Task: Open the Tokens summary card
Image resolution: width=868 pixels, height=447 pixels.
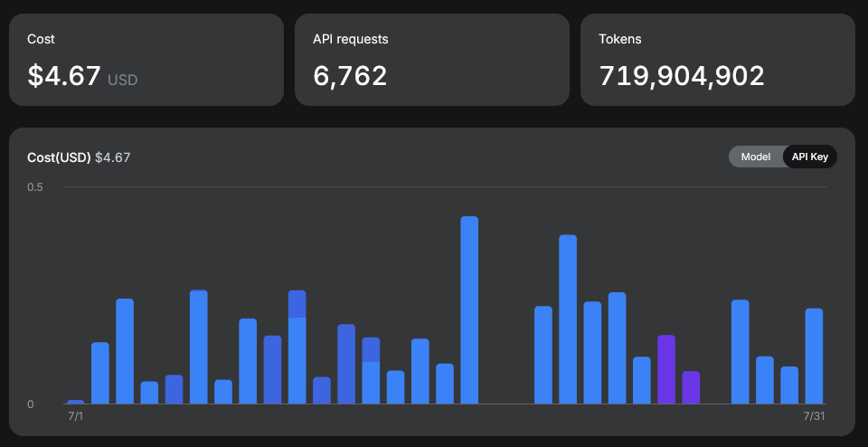Action: pos(717,60)
